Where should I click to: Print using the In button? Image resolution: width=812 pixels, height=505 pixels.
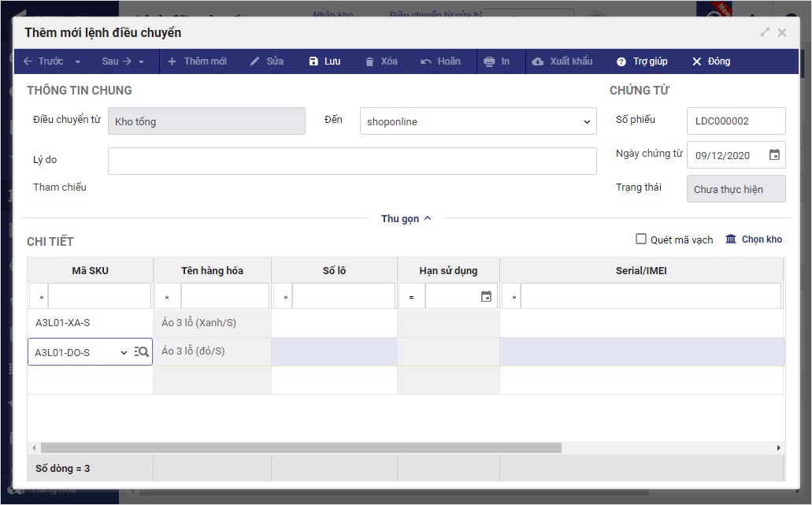coord(497,61)
